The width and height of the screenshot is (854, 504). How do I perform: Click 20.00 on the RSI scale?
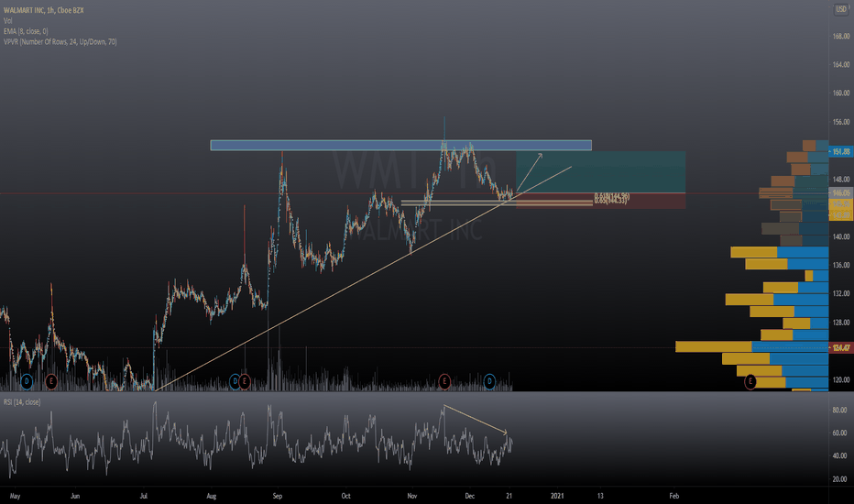click(839, 479)
